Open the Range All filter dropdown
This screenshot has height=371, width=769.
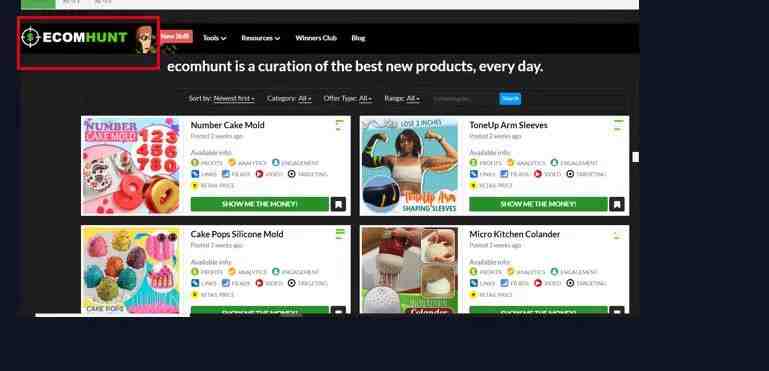click(x=402, y=99)
